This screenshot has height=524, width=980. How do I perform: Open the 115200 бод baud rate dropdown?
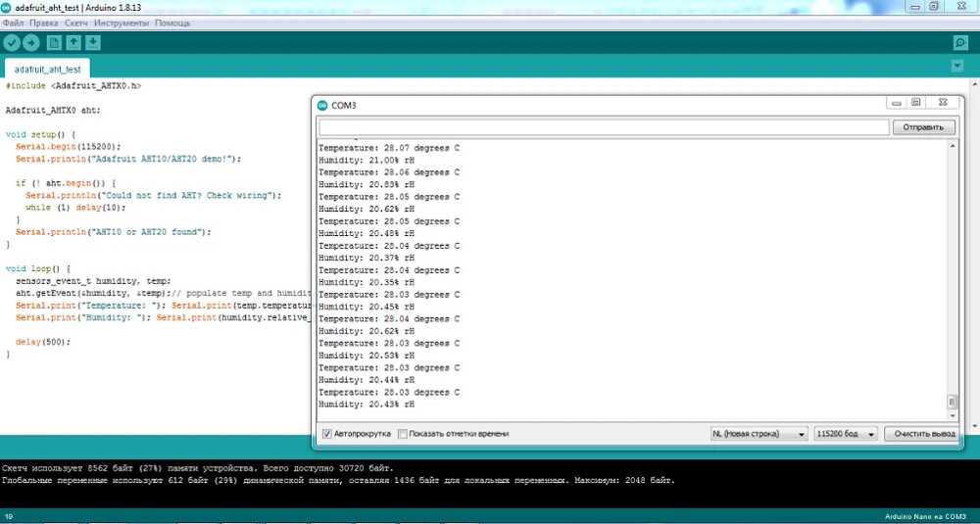coord(847,434)
